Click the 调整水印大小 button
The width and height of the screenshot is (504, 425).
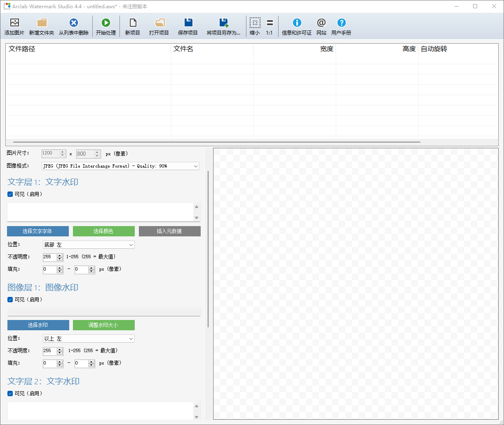click(x=104, y=325)
